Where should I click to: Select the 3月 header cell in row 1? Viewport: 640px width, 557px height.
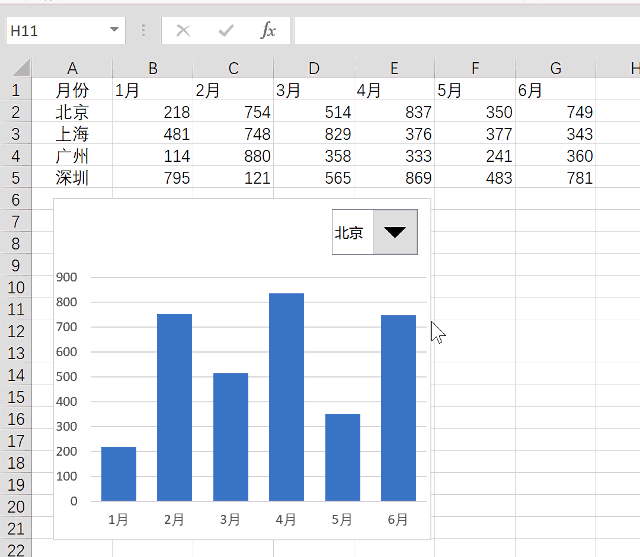pyautogui.click(x=314, y=90)
